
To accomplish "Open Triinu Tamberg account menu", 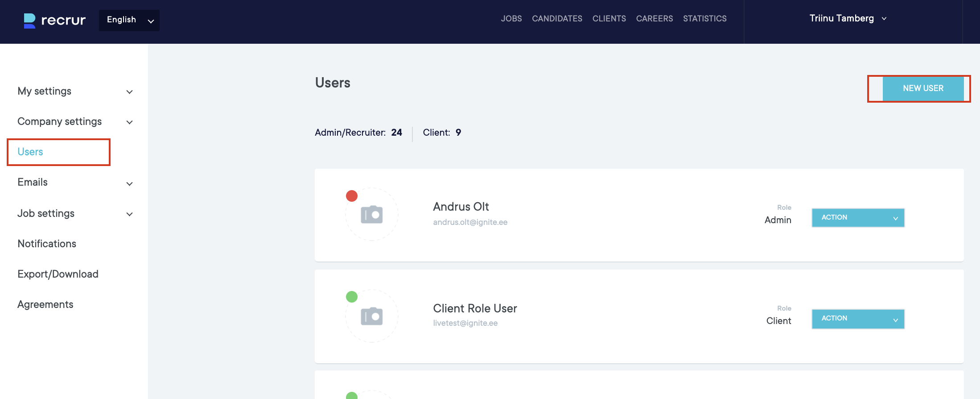I will click(x=848, y=18).
